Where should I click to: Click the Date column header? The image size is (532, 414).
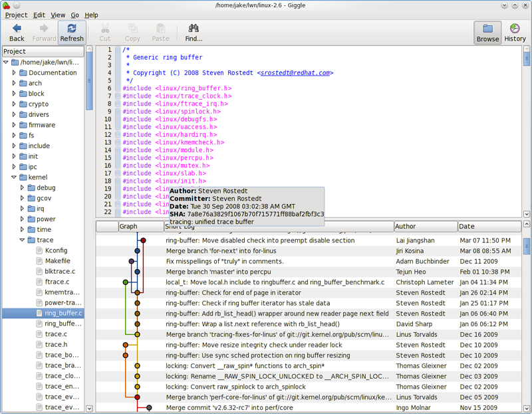pyautogui.click(x=489, y=226)
